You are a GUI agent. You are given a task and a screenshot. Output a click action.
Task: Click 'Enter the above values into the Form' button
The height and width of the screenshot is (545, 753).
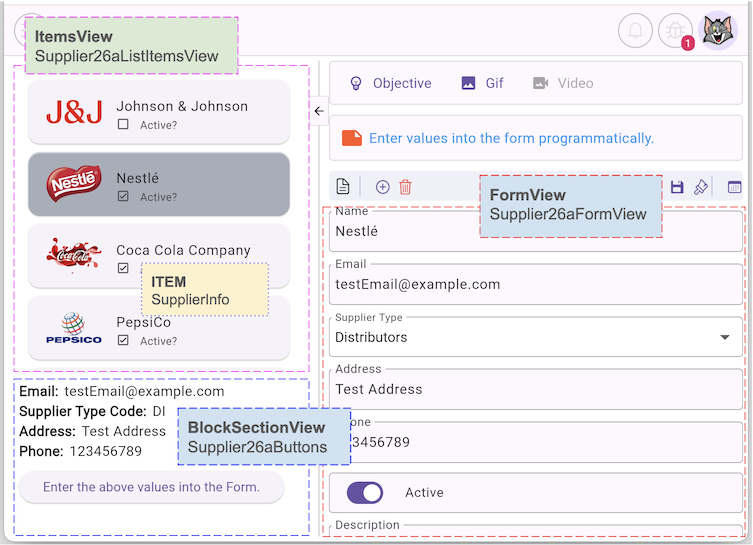pos(151,488)
